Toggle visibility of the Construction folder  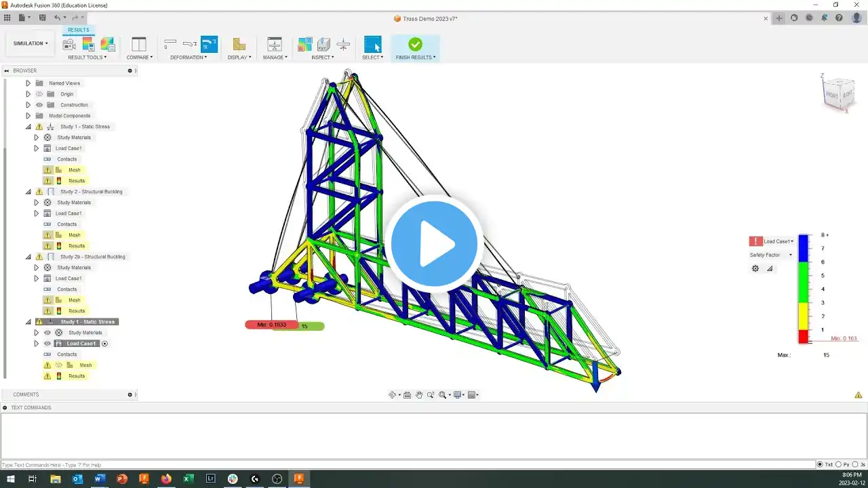tap(39, 105)
